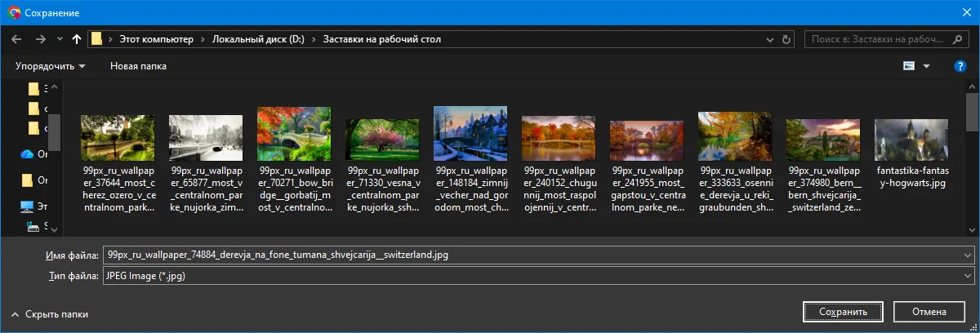Click the 'Имя файла' filename input field
This screenshot has height=333, width=980.
point(539,255)
